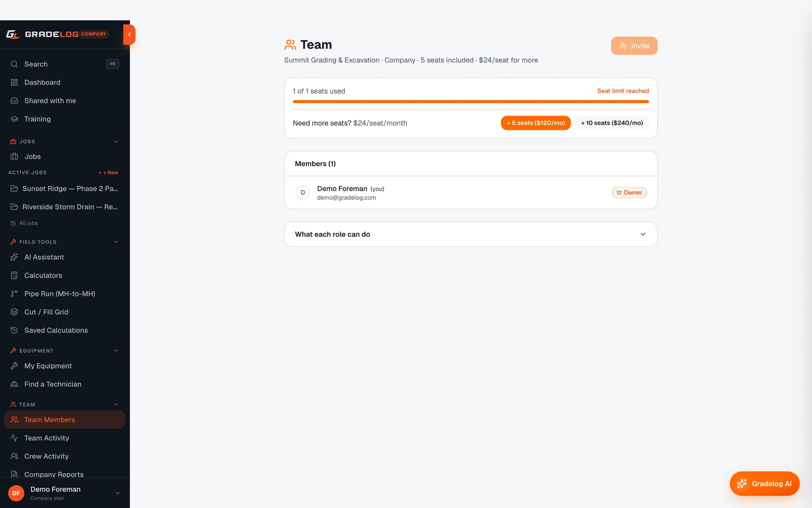Click the All jobs history icon
The image size is (812, 508).
13,224
